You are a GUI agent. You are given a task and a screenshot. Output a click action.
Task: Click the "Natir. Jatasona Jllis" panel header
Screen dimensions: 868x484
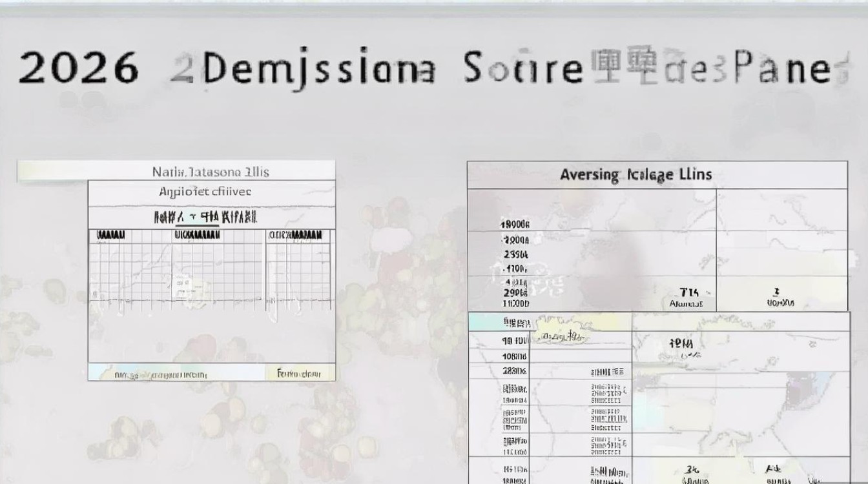pos(211,172)
